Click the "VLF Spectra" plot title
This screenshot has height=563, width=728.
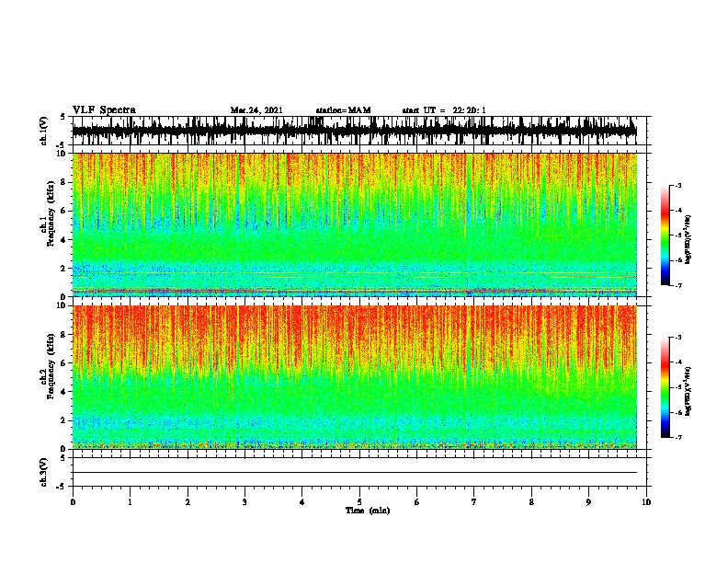click(104, 110)
